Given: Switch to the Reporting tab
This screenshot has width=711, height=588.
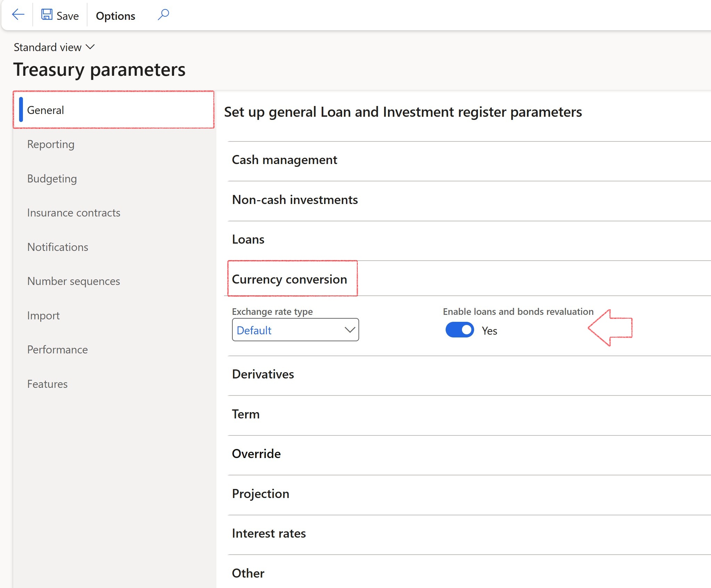Looking at the screenshot, I should tap(51, 144).
